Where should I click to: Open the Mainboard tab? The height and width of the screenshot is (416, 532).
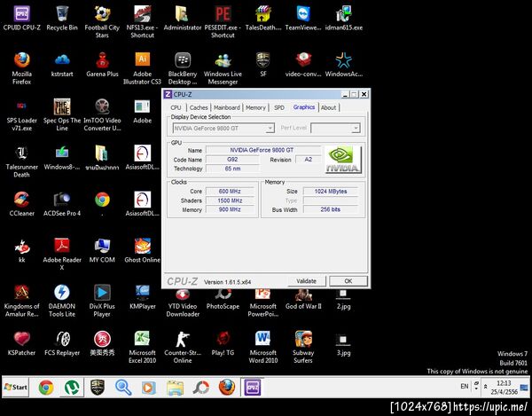click(227, 107)
